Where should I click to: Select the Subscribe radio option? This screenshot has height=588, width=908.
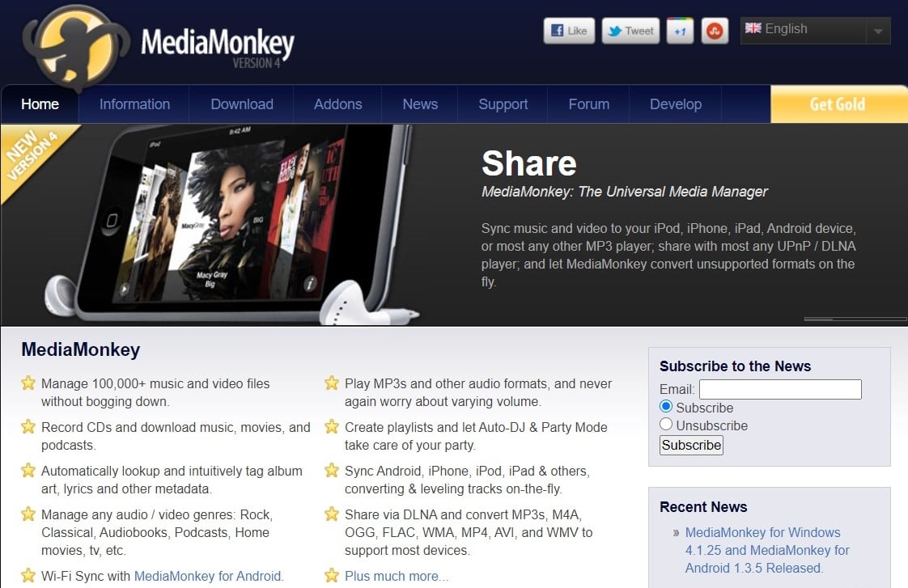(x=666, y=406)
